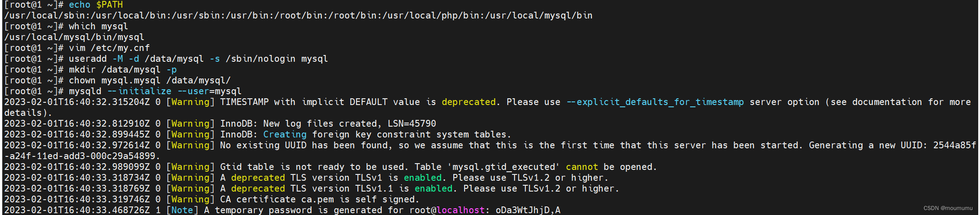980x215 pixels.
Task: Click the cyan "Creating" word
Action: click(x=285, y=134)
